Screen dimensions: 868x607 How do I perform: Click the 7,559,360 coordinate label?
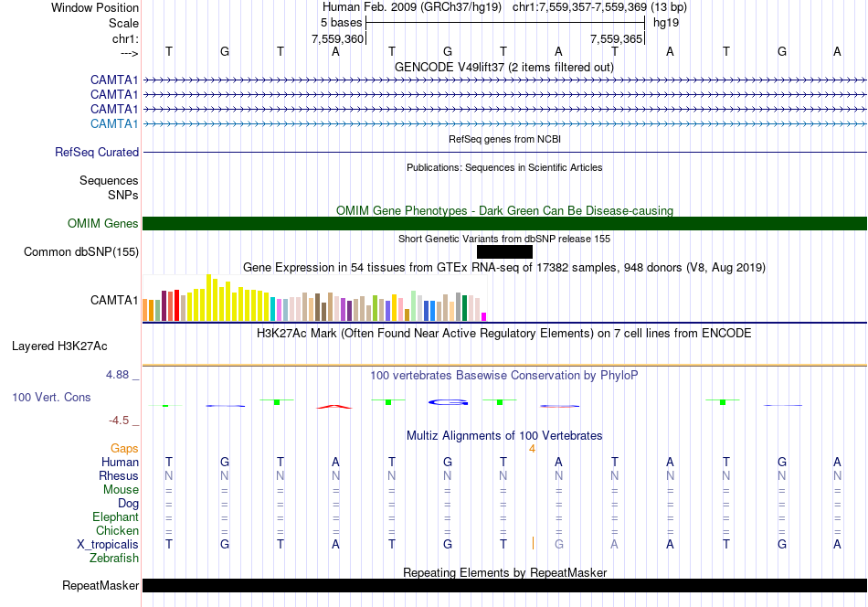click(338, 38)
